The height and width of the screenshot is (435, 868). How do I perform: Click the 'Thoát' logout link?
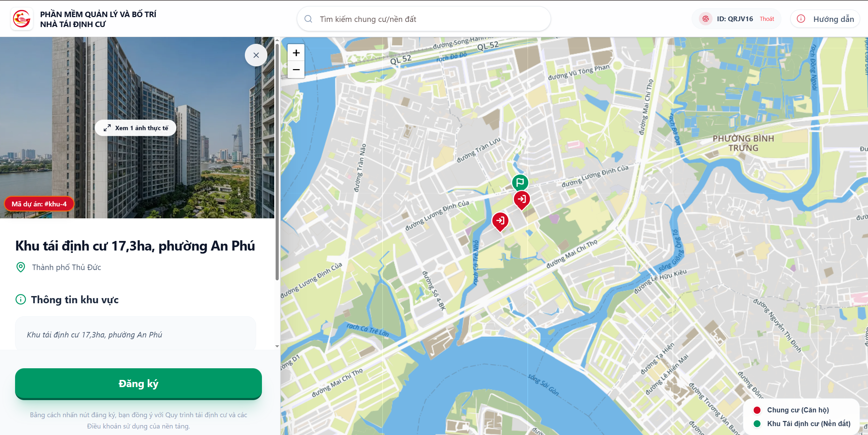(x=767, y=19)
